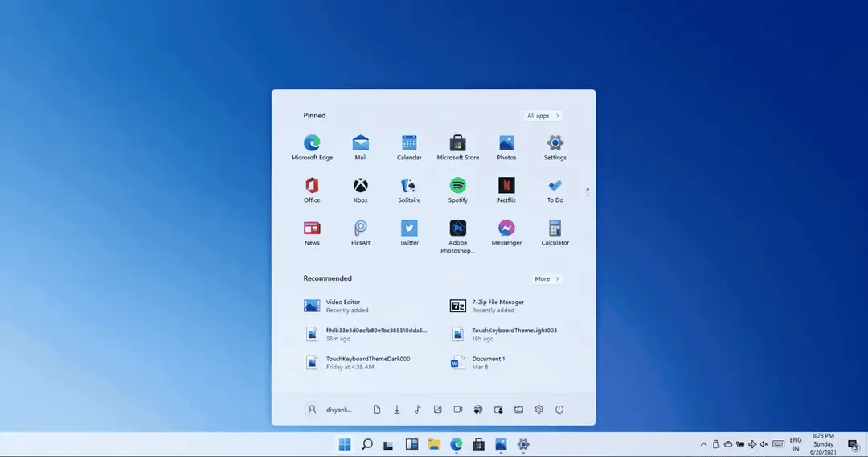This screenshot has width=868, height=457.
Task: Open the Documents folder shortcut icon
Action: (376, 410)
